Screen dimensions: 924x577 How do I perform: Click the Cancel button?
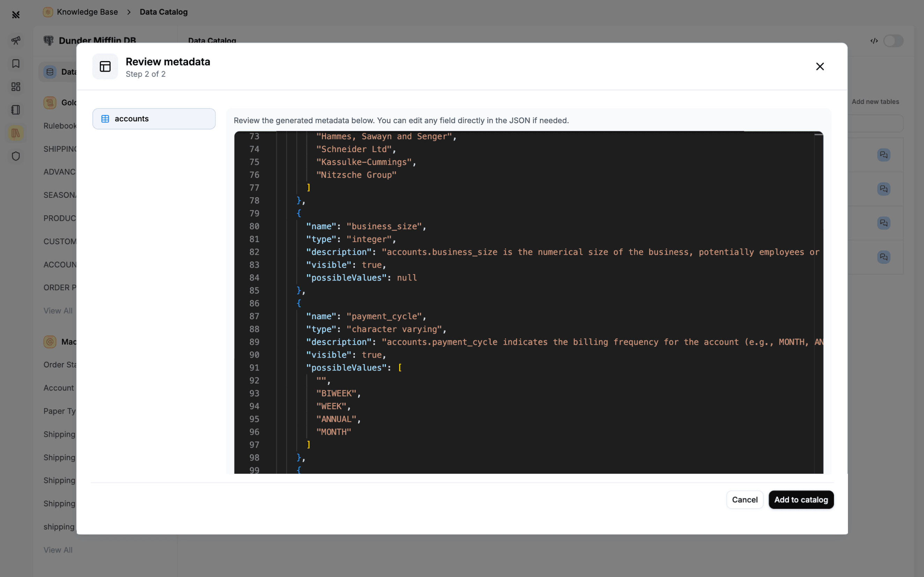coord(744,500)
